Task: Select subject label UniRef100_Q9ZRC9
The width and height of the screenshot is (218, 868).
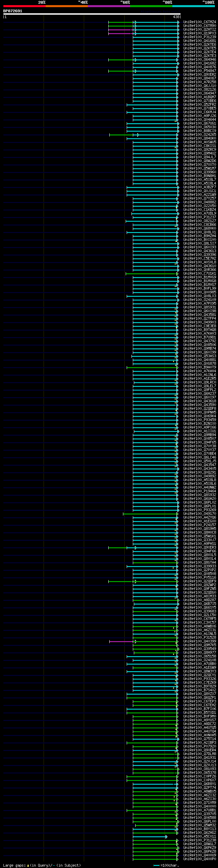Action: click(x=200, y=150)
